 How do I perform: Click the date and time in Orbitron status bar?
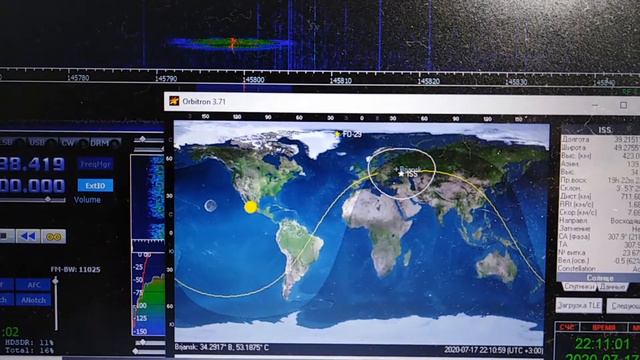[x=493, y=350]
